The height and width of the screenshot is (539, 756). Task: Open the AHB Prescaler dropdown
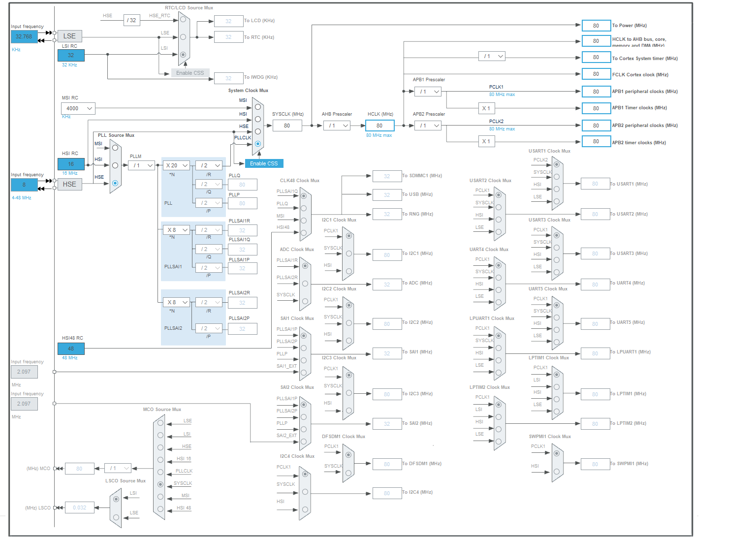(x=337, y=126)
